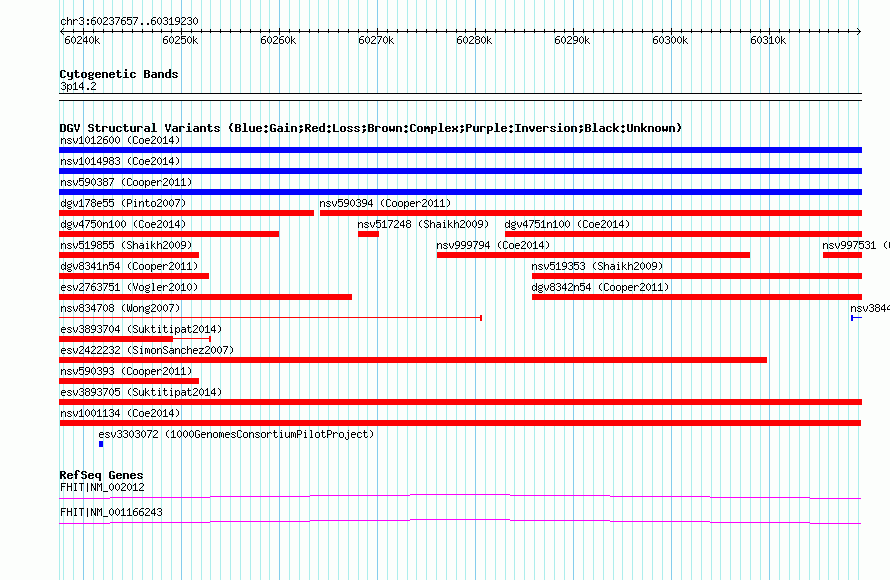The image size is (890, 580).
Task: Click the Cytogenetic Bands track title
Action: (119, 74)
